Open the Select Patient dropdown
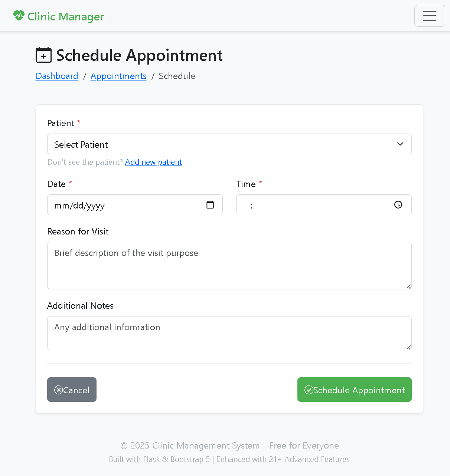Viewport: 450px width, 476px height. [229, 144]
